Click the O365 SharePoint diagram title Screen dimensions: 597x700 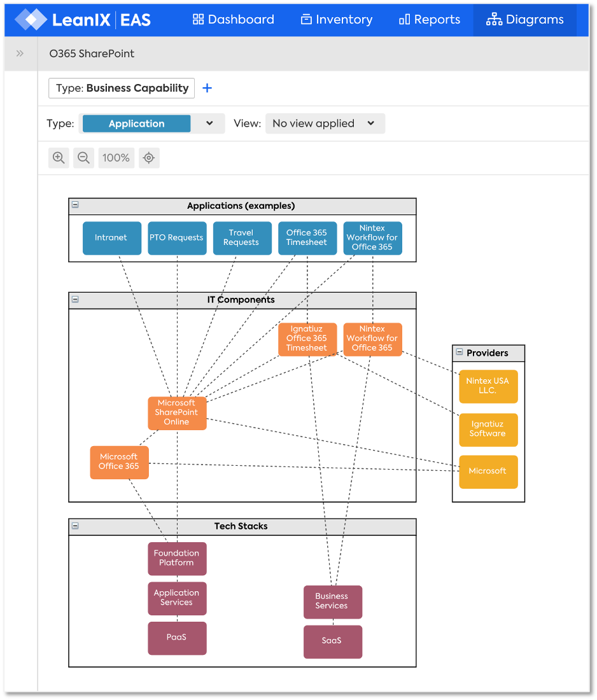[x=92, y=53]
